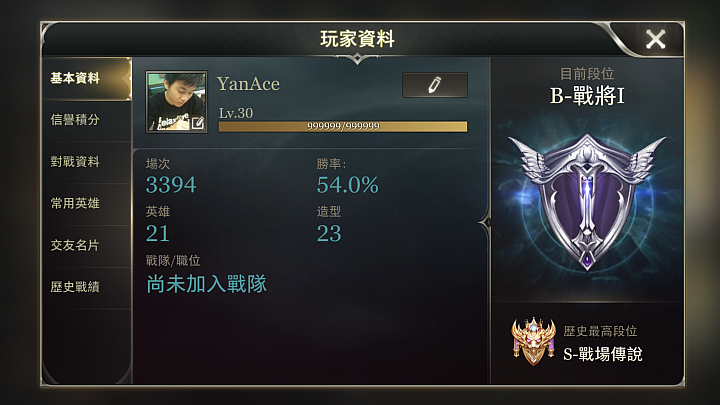
Task: Tap the avatar edit overlay icon
Action: [198, 123]
